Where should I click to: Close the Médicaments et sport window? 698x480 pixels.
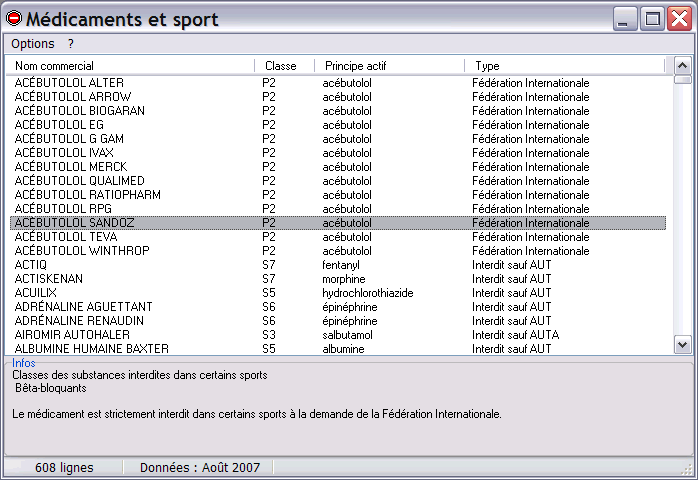click(679, 19)
